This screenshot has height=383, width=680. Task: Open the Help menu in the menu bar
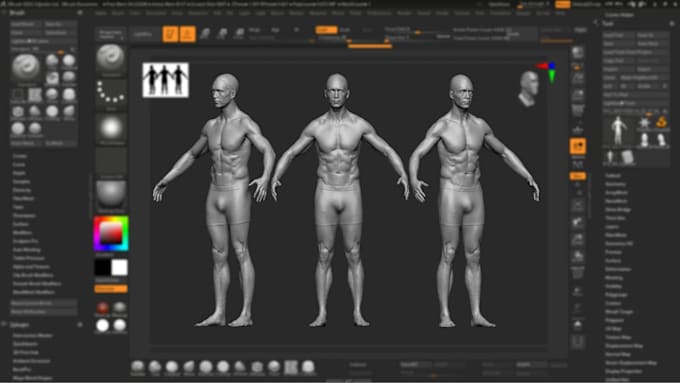click(x=560, y=13)
